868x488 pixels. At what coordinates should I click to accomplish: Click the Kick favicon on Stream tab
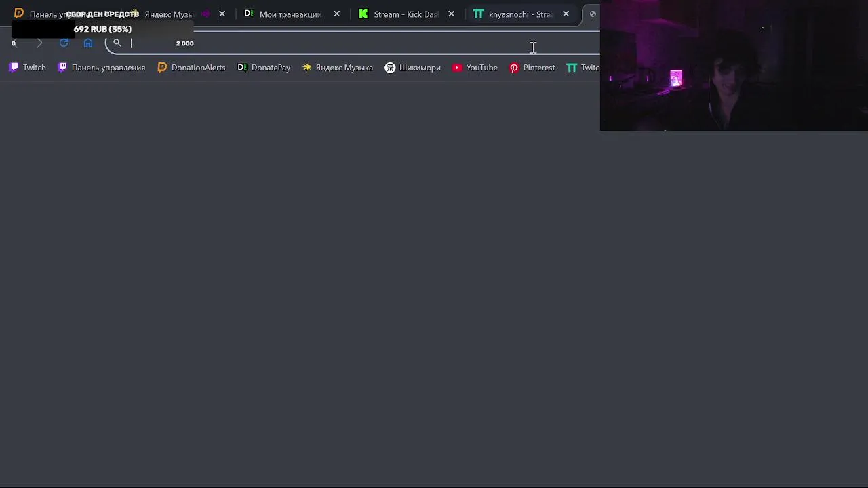pos(363,14)
